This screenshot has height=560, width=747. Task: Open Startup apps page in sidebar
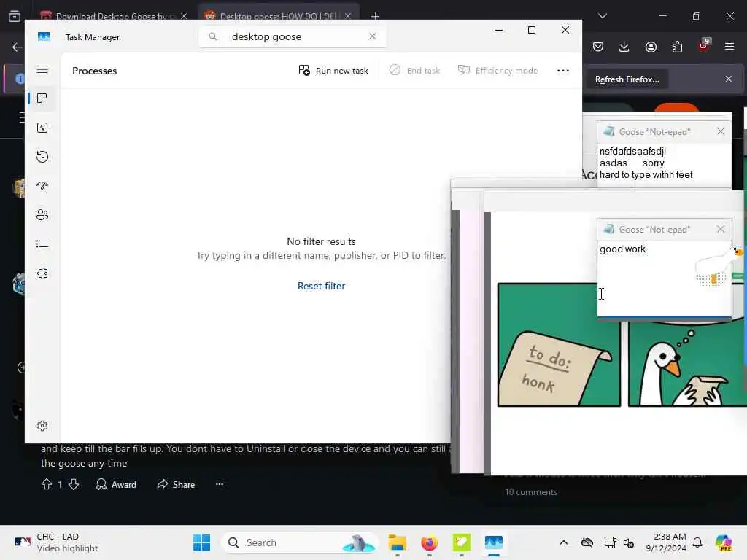coord(42,186)
